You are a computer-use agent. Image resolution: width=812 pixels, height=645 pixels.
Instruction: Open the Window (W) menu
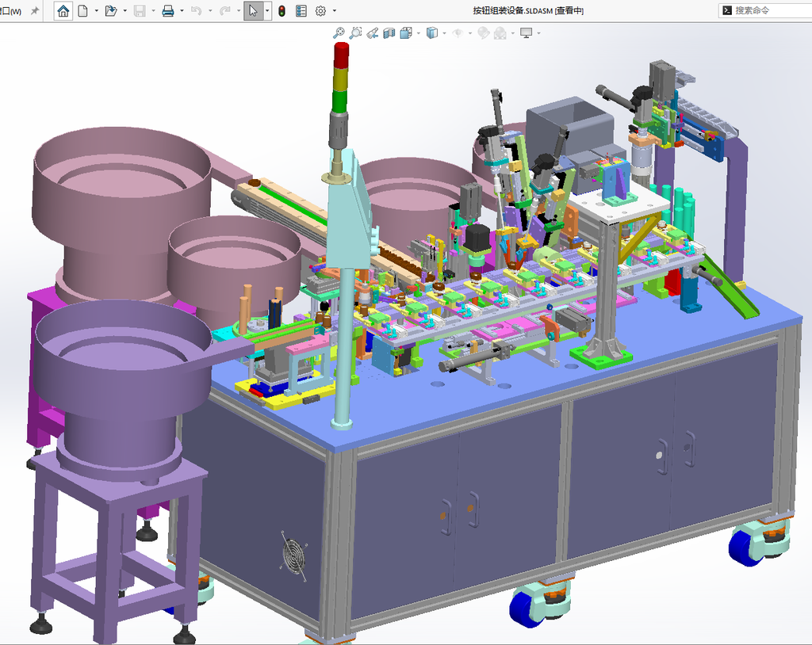[10, 11]
